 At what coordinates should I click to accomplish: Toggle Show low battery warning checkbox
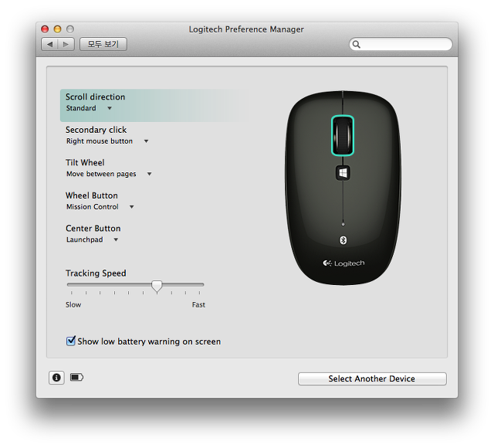[70, 341]
